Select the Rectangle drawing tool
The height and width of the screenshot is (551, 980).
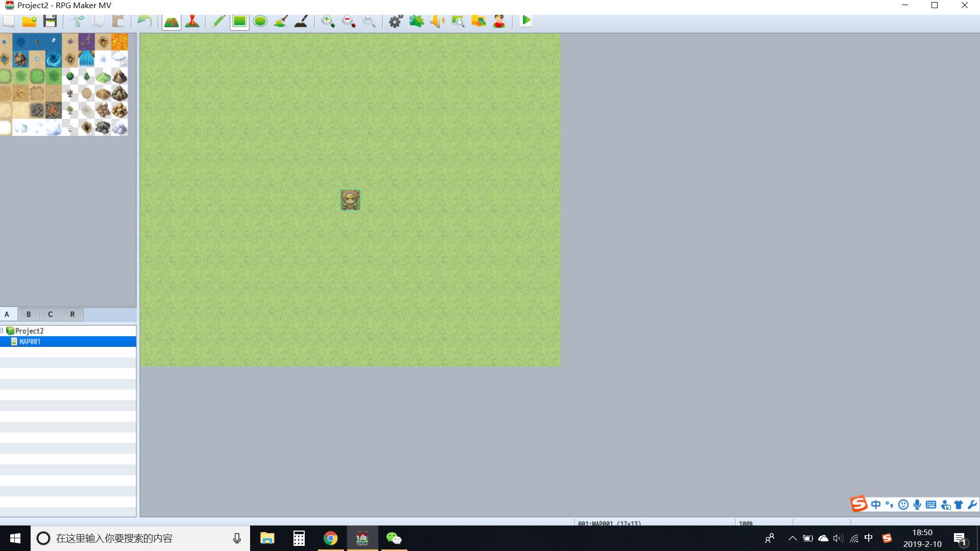(239, 21)
